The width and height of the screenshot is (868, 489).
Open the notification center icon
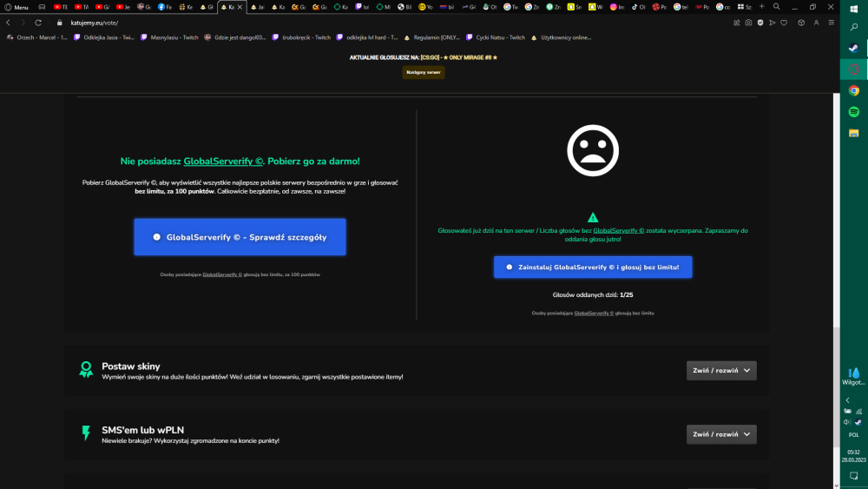(x=854, y=476)
